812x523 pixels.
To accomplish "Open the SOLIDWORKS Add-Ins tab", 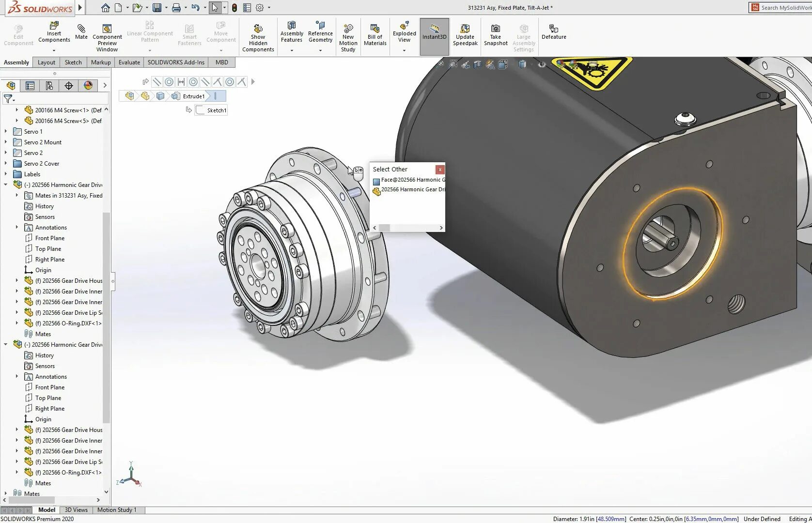I will click(176, 62).
